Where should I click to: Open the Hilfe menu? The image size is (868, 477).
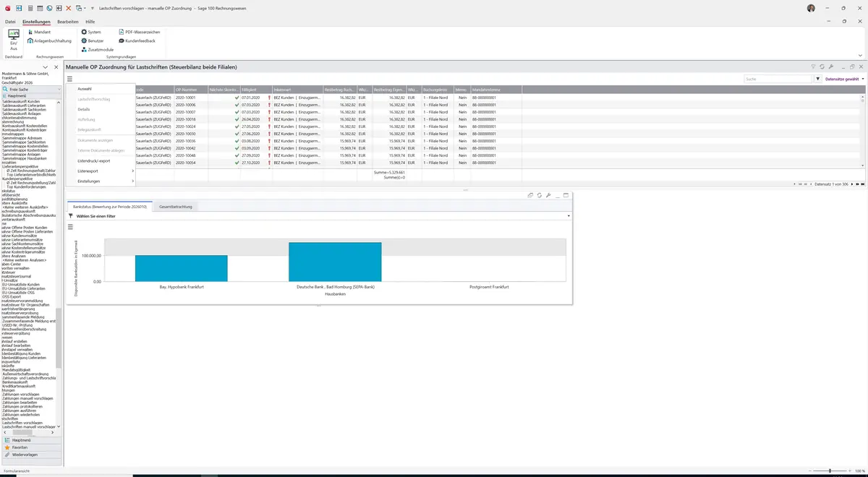90,22
